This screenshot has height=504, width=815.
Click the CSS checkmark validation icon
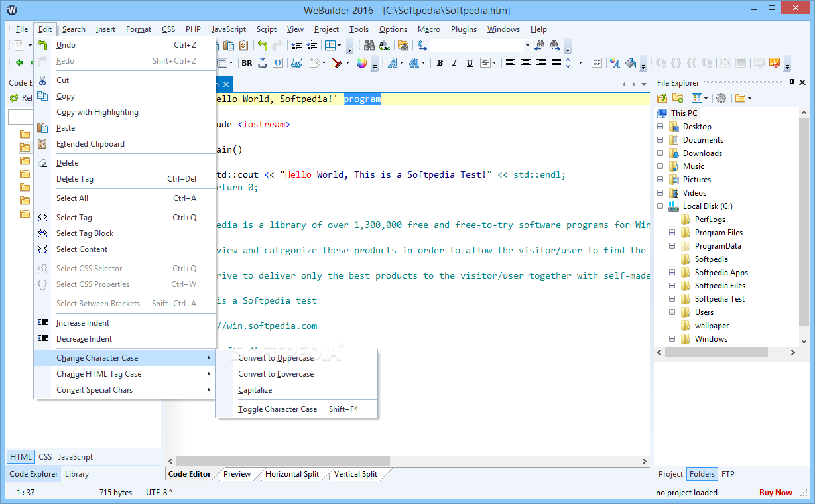click(775, 63)
